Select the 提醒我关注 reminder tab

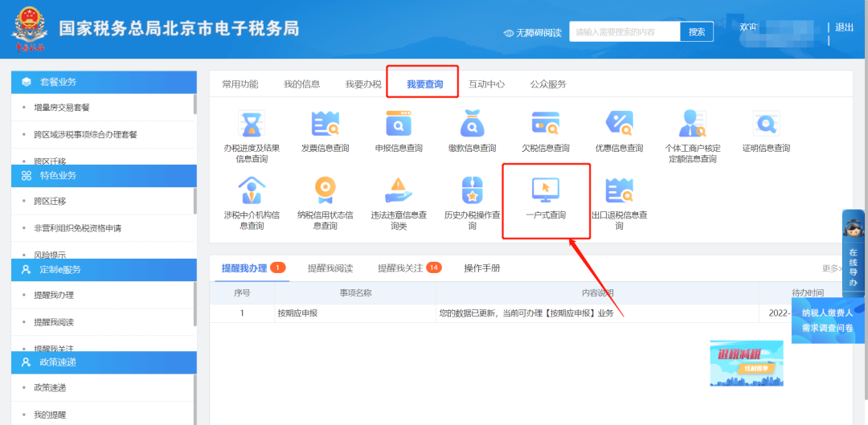tap(400, 268)
